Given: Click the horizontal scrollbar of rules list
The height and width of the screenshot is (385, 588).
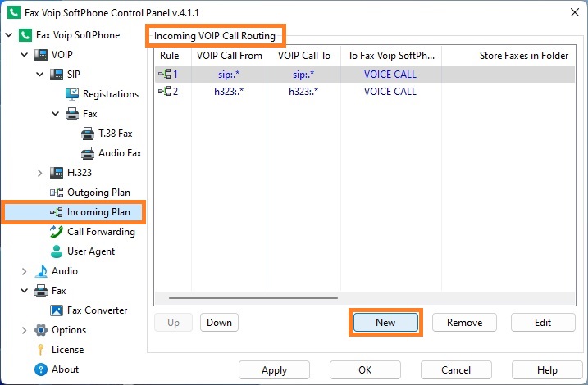Looking at the screenshot, I should point(253,298).
